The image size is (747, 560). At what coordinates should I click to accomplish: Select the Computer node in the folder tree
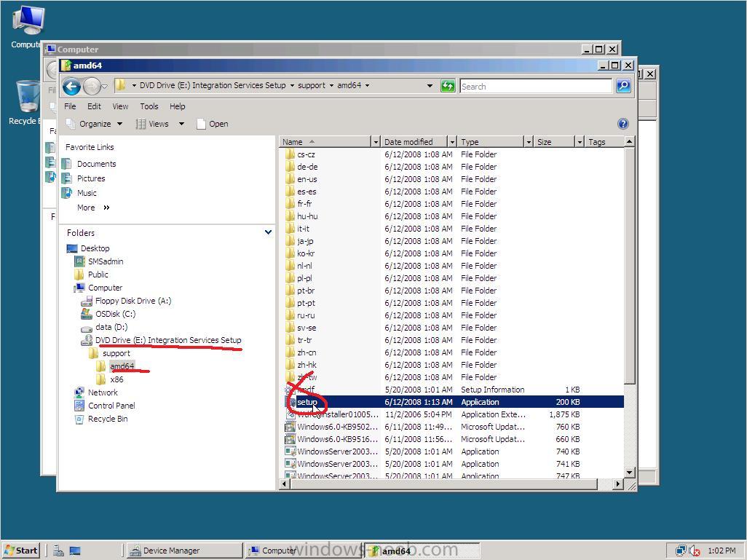click(105, 288)
